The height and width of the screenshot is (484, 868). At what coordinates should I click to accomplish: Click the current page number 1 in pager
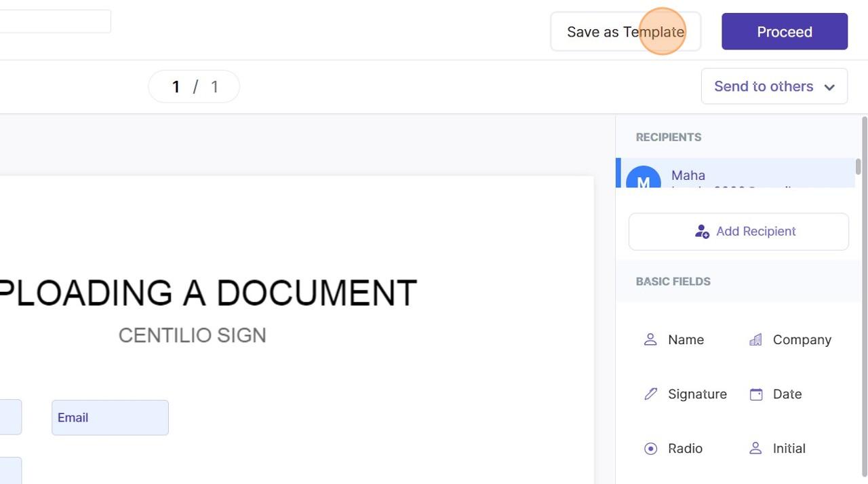click(x=176, y=87)
